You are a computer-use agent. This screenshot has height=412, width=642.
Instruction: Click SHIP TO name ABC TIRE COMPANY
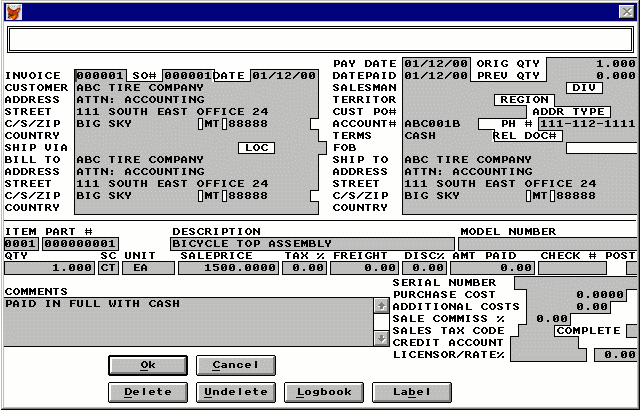pos(468,160)
